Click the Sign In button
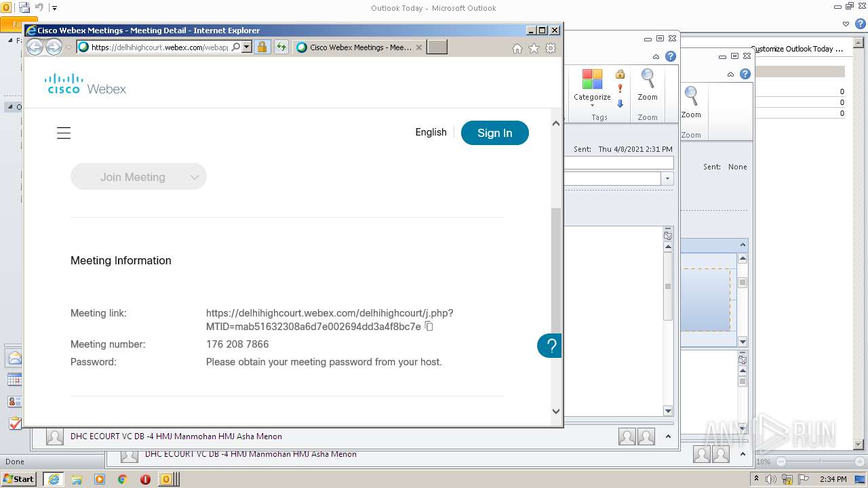868x488 pixels. click(x=495, y=133)
